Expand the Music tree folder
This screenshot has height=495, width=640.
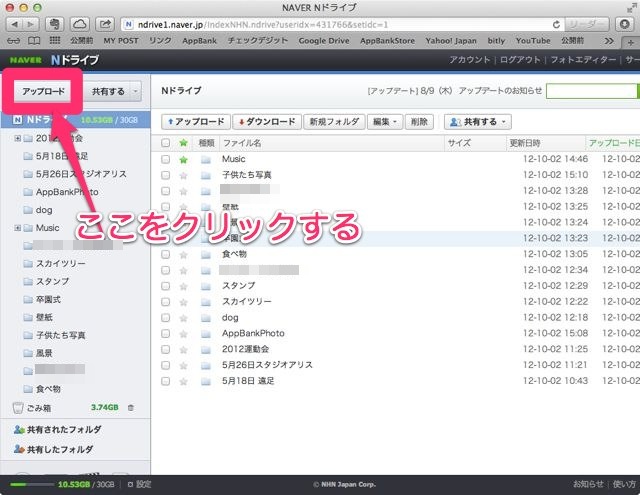(18, 228)
